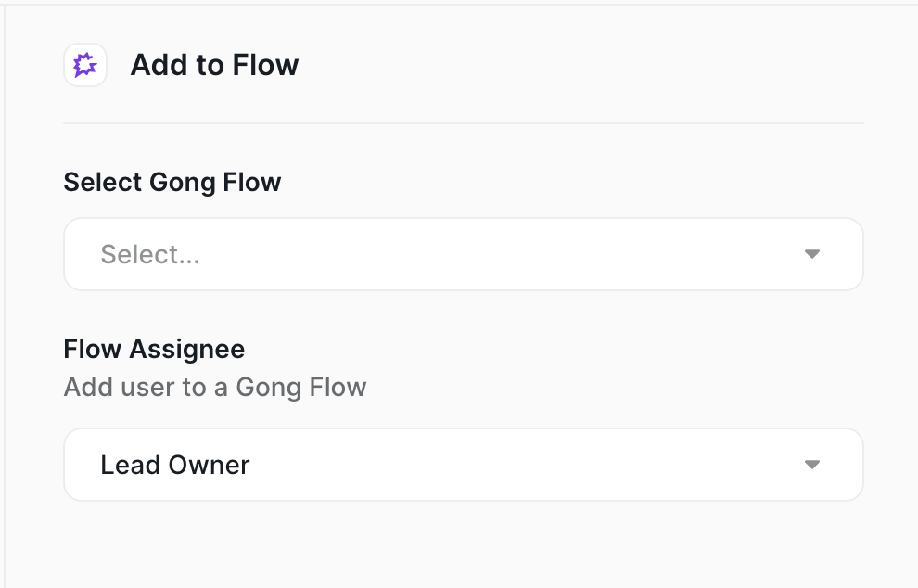
Task: Click the word "Gong" in the helper text
Action: (x=268, y=387)
